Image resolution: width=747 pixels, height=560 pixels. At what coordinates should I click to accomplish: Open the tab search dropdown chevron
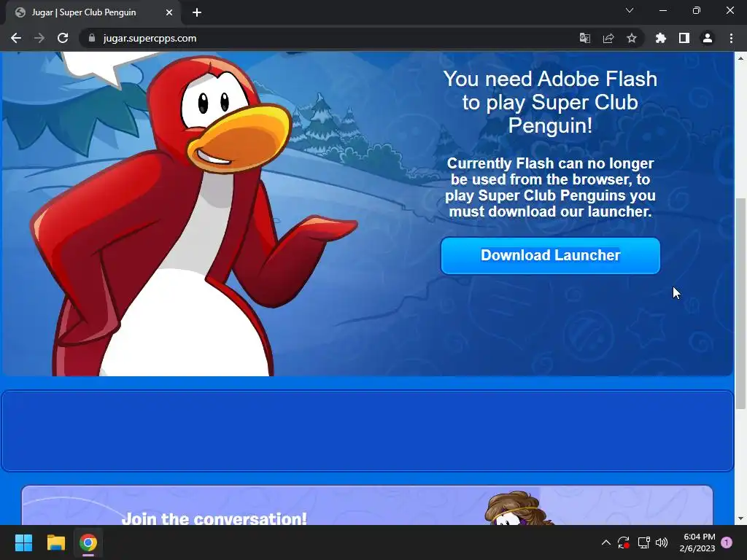click(630, 10)
